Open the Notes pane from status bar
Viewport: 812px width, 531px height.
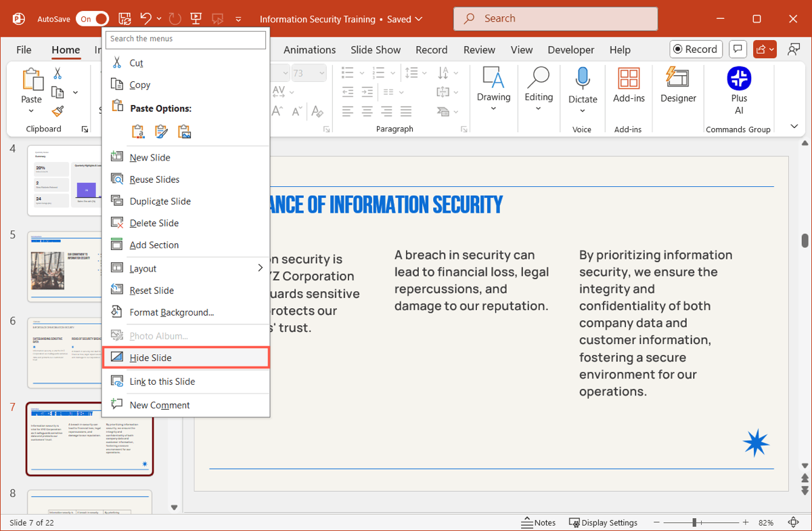(x=539, y=522)
